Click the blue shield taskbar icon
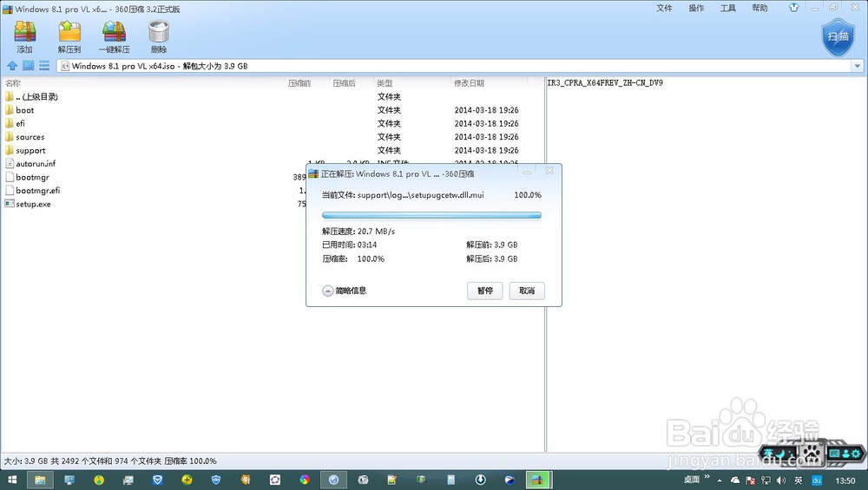The image size is (868, 490). pos(216,480)
